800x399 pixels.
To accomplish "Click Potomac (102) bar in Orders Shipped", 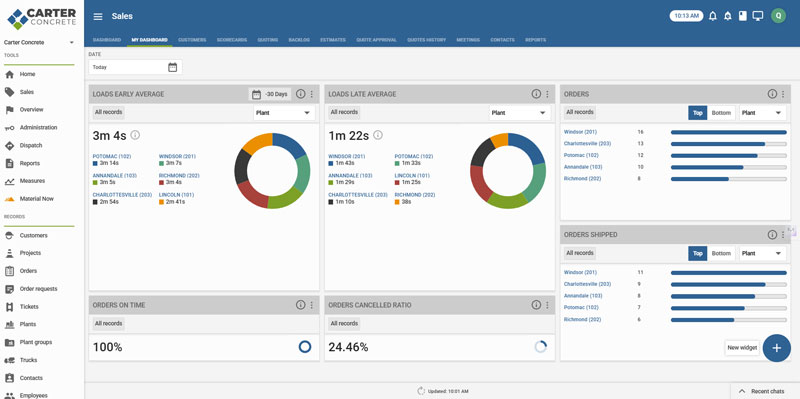I will tap(728, 308).
